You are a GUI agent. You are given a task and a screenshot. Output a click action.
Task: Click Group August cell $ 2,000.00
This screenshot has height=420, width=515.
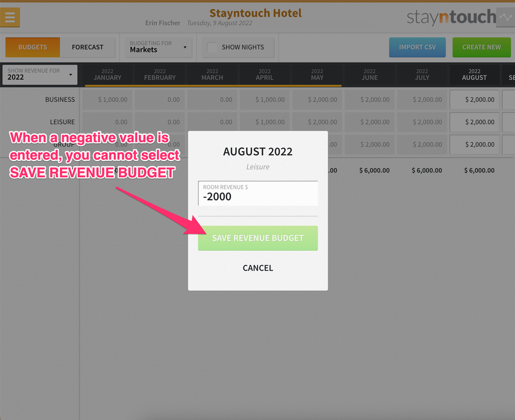(474, 145)
